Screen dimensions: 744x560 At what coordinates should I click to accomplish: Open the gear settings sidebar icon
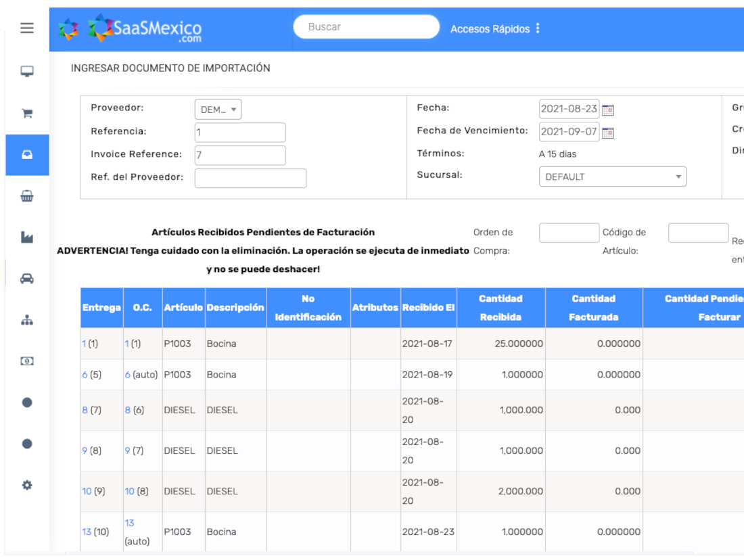(27, 485)
